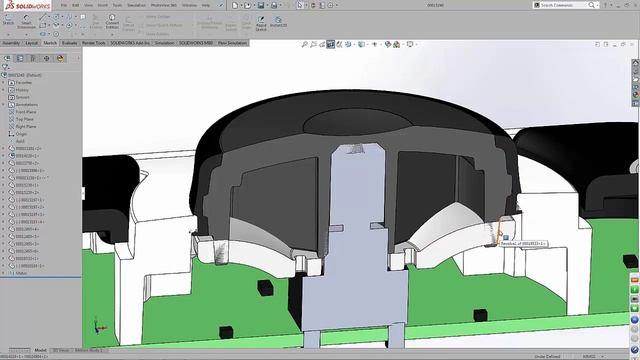The height and width of the screenshot is (360, 640).
Task: Click the filter funnel icon in the tree
Action: [x=5, y=67]
